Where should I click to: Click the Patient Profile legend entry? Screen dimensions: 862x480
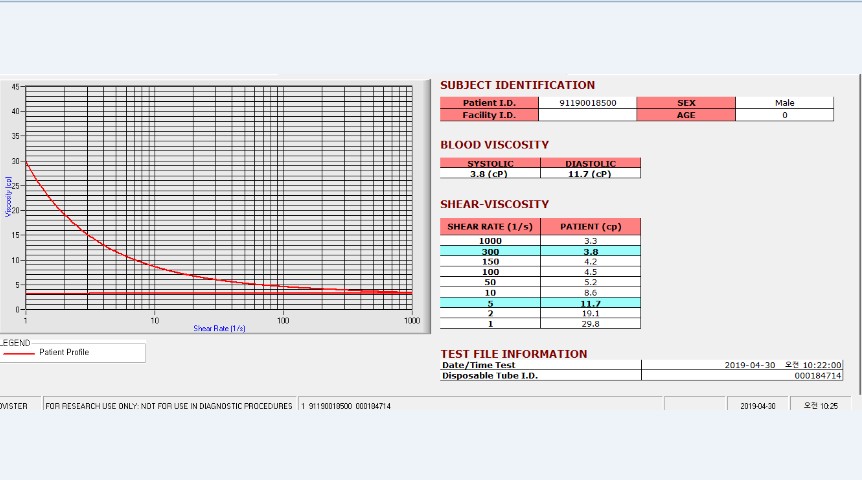click(64, 352)
